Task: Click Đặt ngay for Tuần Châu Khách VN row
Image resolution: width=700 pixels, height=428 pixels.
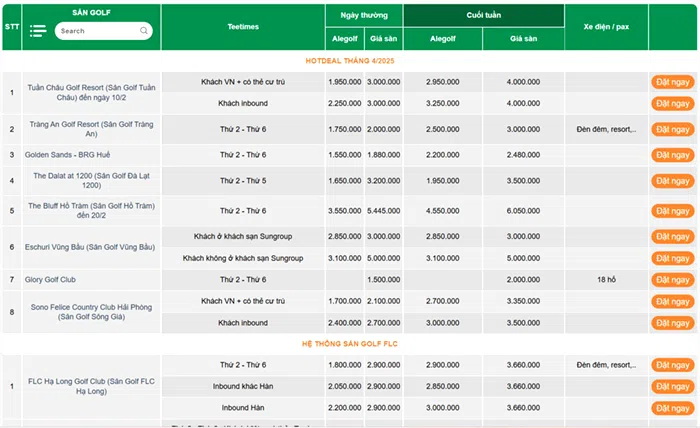Action: (672, 82)
